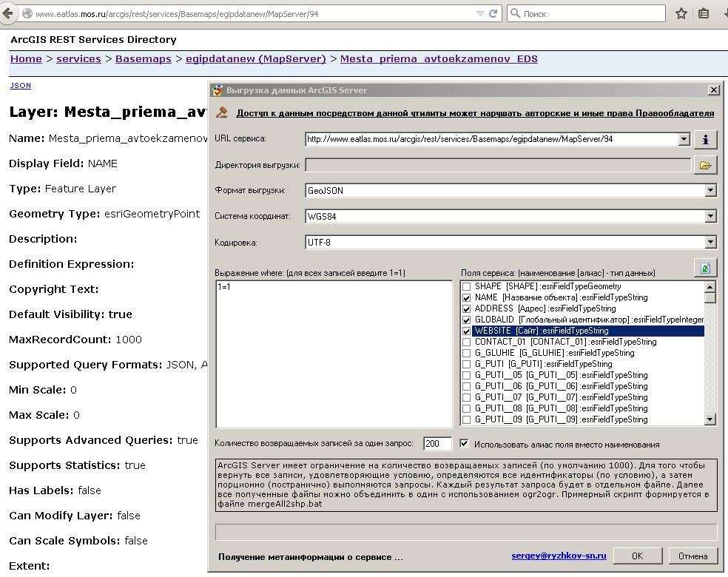Viewport: 728px width, 577px height.
Task: Click the magnifier icon in search box
Action: (x=515, y=14)
